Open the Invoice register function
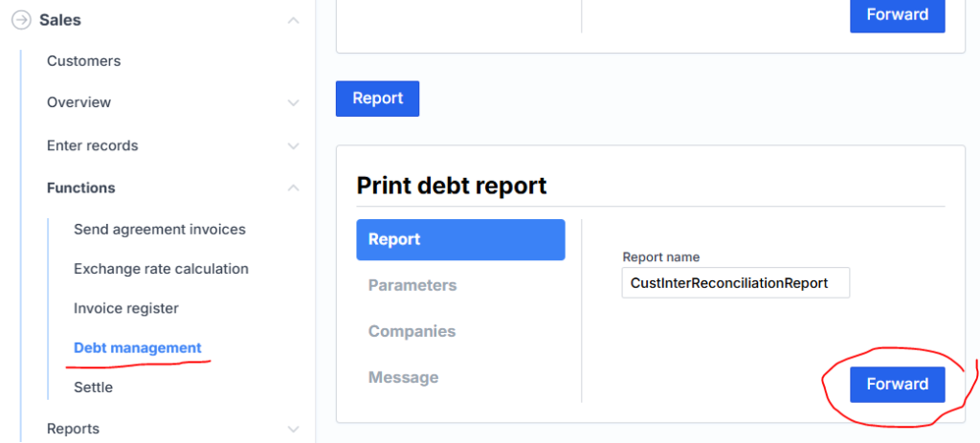The width and height of the screenshot is (980, 443). (x=125, y=308)
